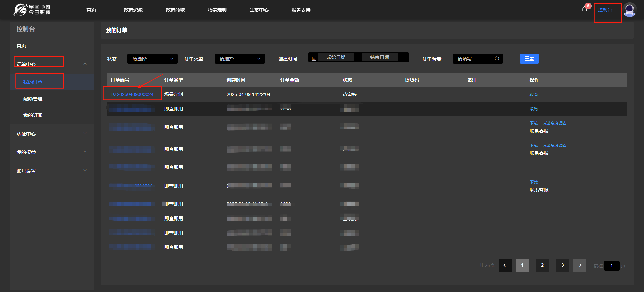The height and width of the screenshot is (292, 644).
Task: Expand the 认证中心 sidebar section
Action: tap(85, 133)
